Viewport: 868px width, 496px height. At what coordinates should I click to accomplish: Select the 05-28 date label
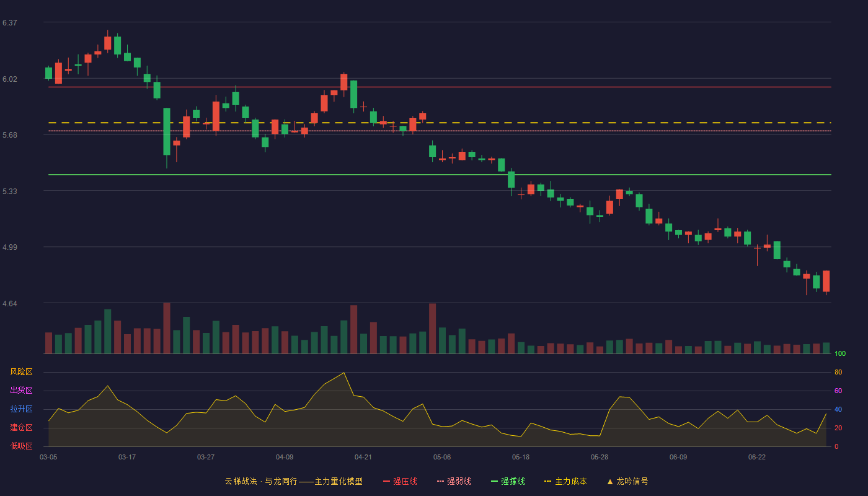600,457
